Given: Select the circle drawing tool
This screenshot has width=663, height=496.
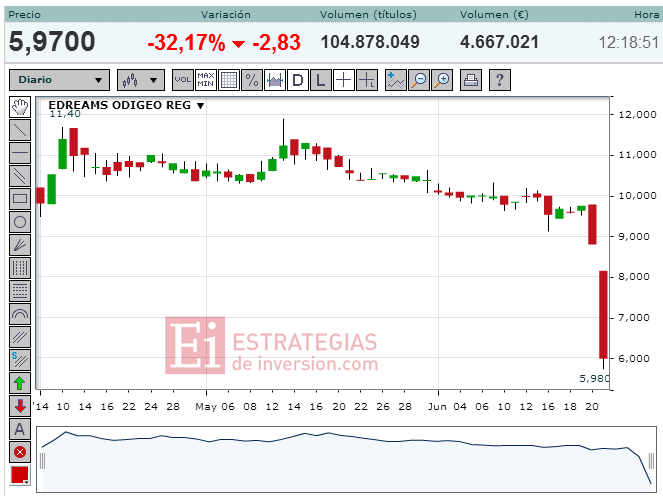Looking at the screenshot, I should [20, 222].
